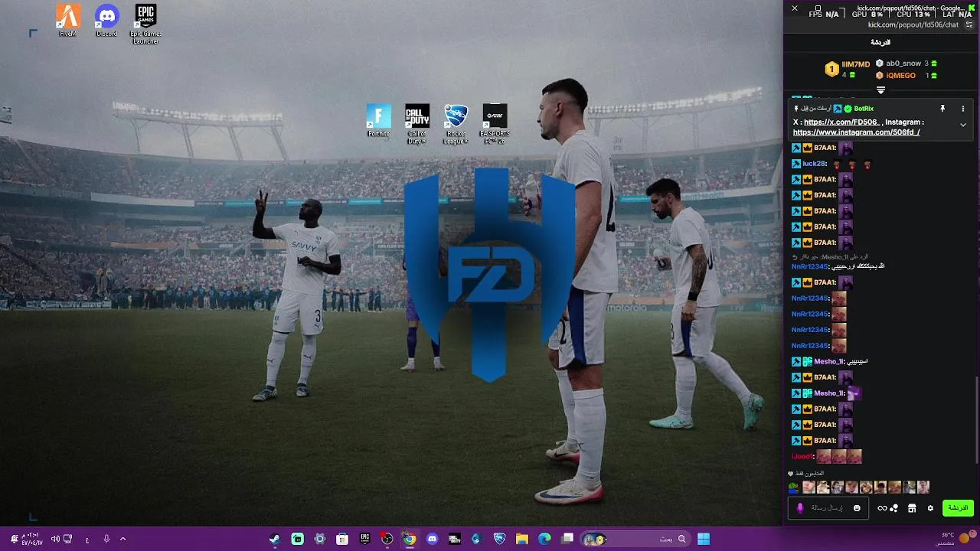The height and width of the screenshot is (551, 980).
Task: Expand the hidden tray icons chevron
Action: point(122,539)
